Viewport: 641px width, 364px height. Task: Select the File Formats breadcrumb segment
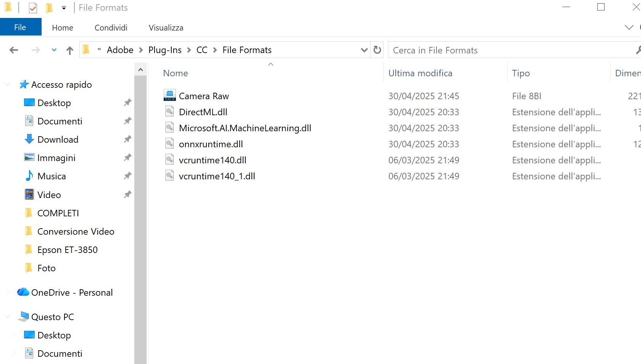pyautogui.click(x=247, y=50)
